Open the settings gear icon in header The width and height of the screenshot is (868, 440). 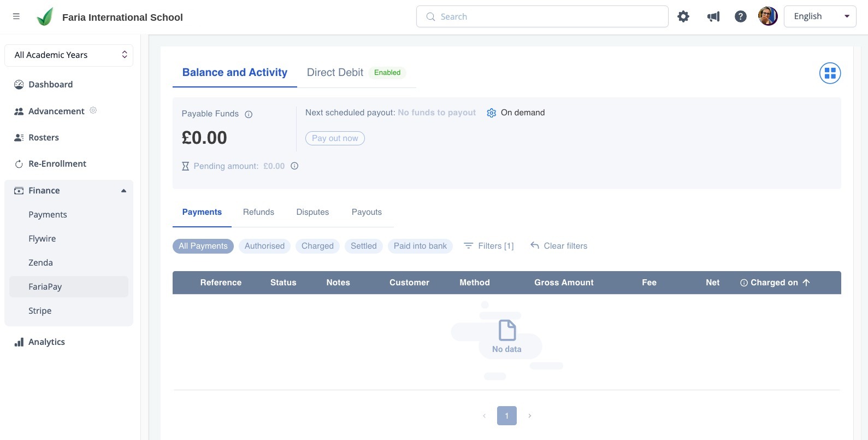pos(683,16)
